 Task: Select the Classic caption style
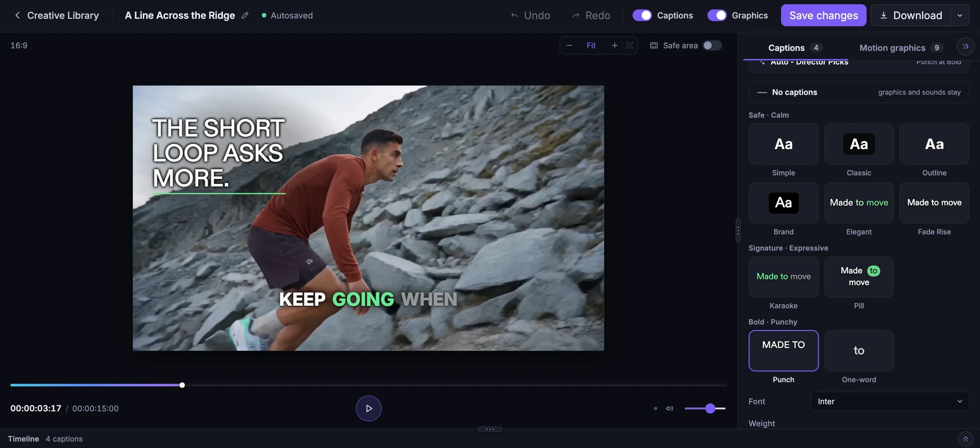point(859,144)
